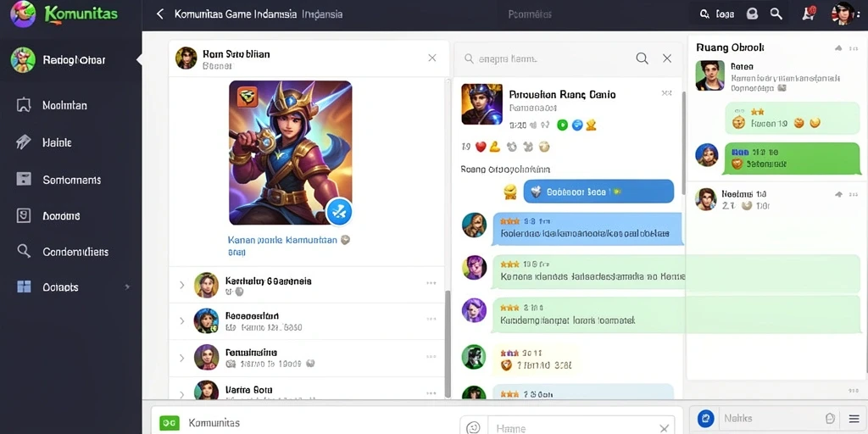The image size is (868, 434).
Task: Open more options for Femainefme row
Action: pos(431,356)
